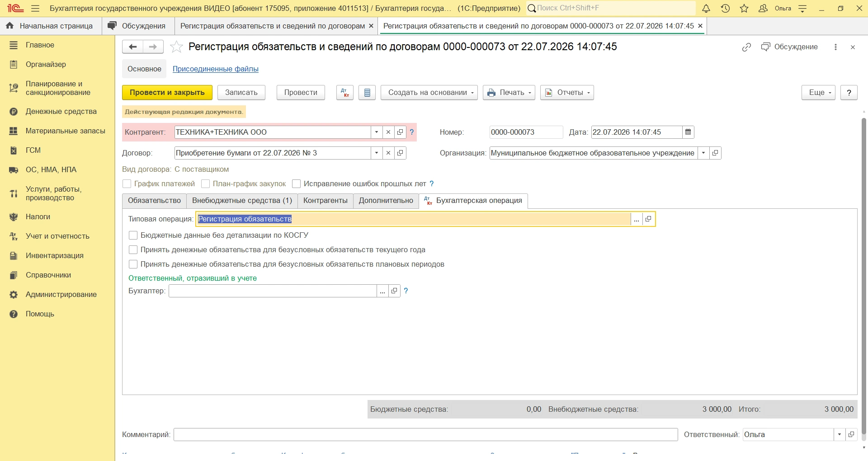Toggle График платежей checkbox
Image resolution: width=868 pixels, height=461 pixels.
127,184
